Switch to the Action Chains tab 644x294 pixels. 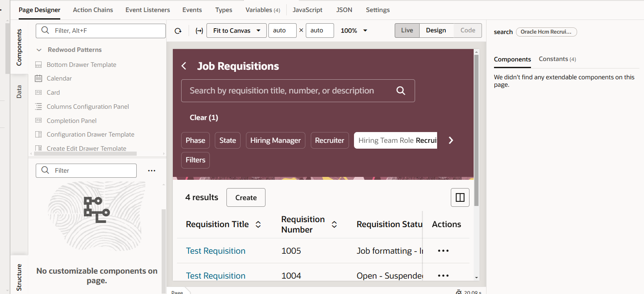tap(93, 10)
